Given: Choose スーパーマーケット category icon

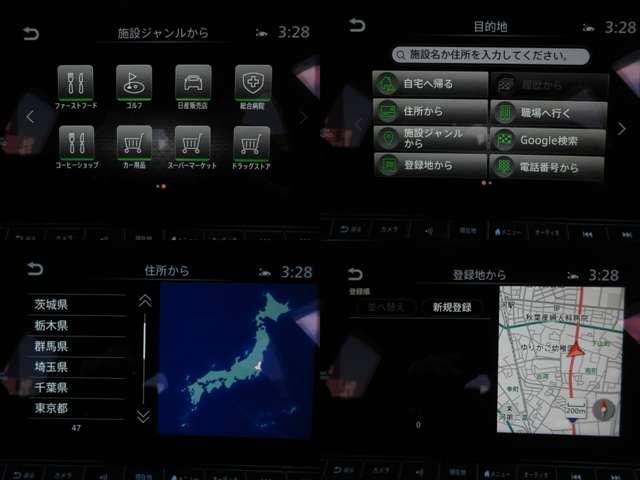Looking at the screenshot, I should coord(193,142).
